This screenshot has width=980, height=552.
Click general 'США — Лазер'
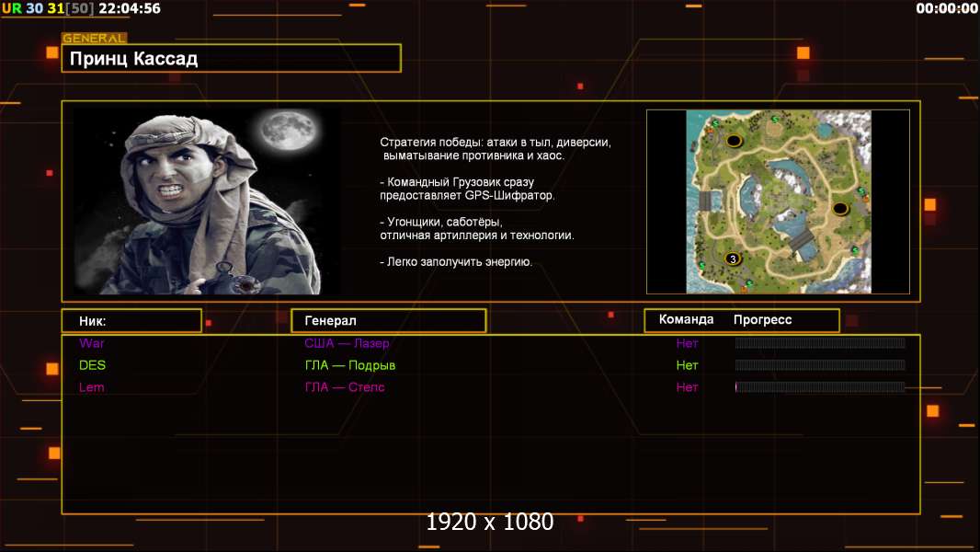[347, 343]
